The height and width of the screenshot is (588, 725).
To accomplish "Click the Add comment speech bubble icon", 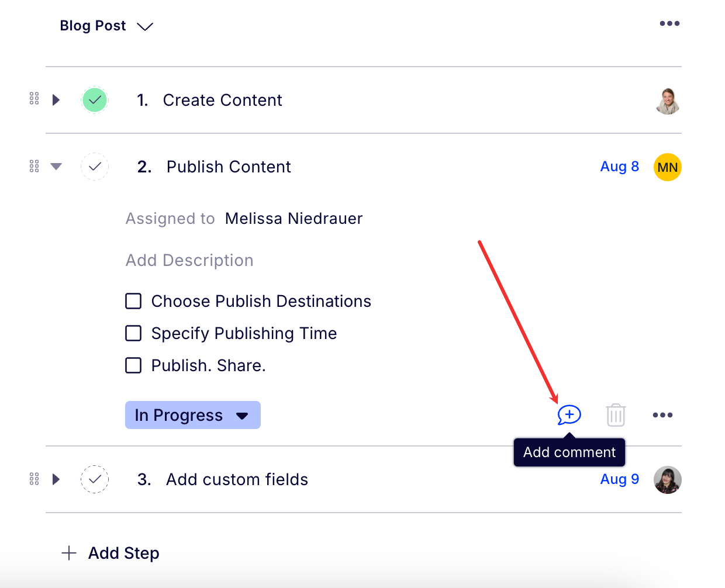I will [569, 415].
